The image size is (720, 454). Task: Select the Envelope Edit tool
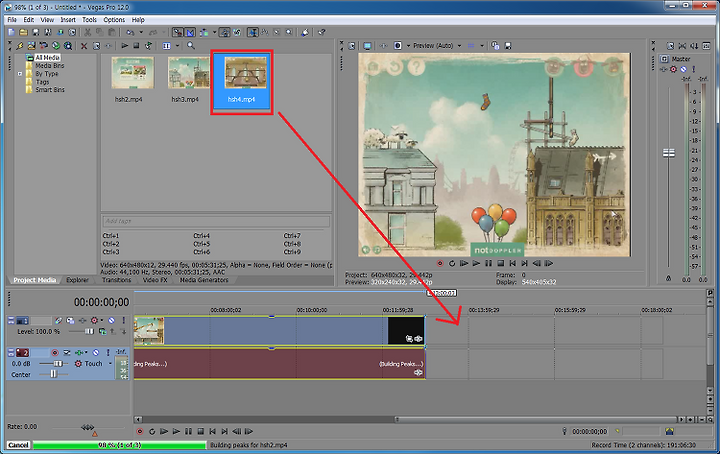tap(265, 32)
